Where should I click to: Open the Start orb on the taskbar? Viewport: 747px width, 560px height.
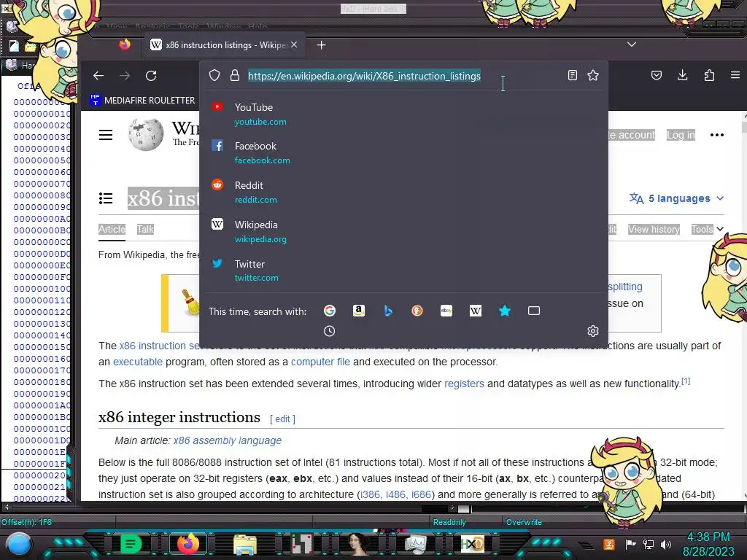(x=20, y=544)
